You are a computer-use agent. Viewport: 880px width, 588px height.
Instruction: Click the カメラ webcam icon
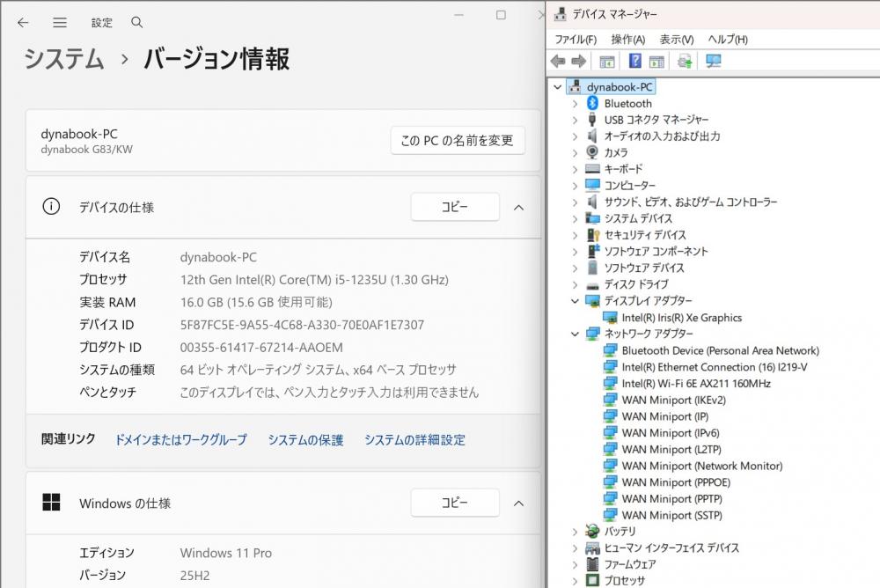pyautogui.click(x=592, y=152)
